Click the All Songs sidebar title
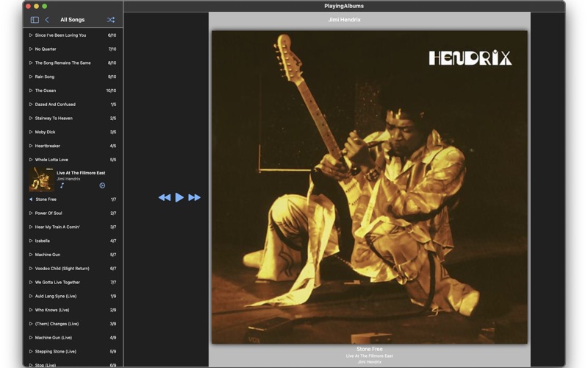Screen dimensions: 588x368 pos(72,20)
